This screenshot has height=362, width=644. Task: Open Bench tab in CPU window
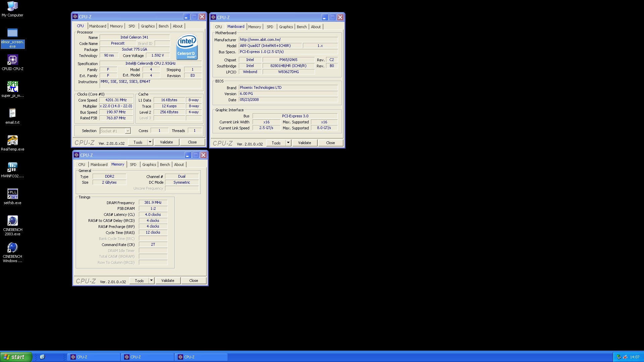164,26
